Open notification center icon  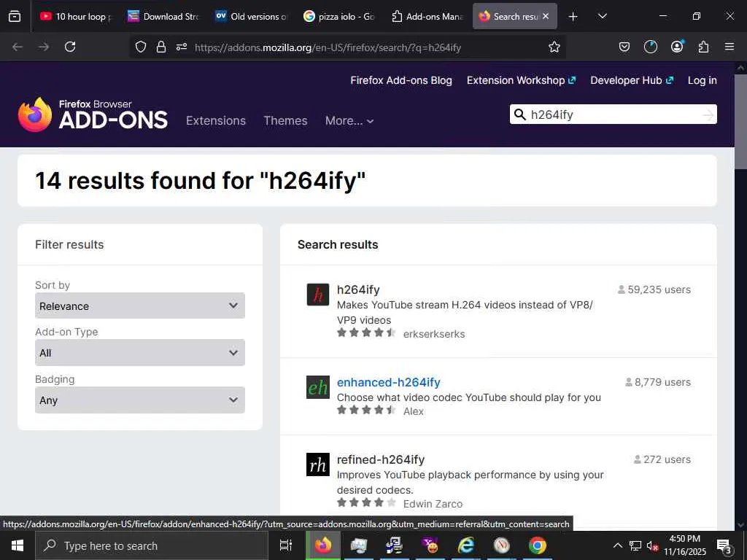(x=724, y=546)
